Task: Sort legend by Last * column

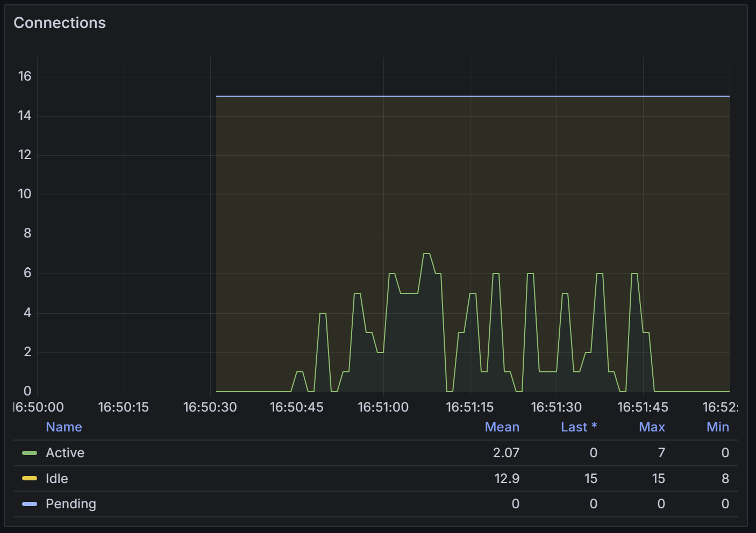Action: tap(579, 427)
